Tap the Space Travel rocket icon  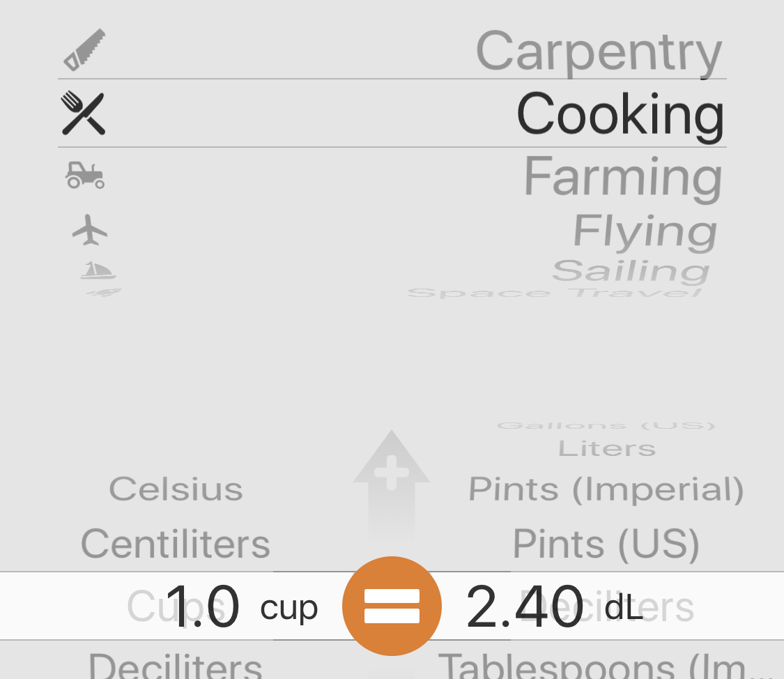click(104, 293)
